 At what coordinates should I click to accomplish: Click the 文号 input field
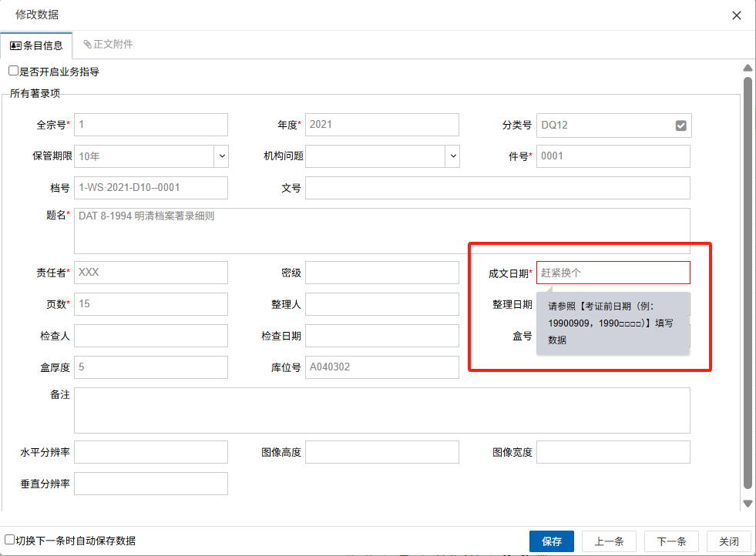pos(497,188)
